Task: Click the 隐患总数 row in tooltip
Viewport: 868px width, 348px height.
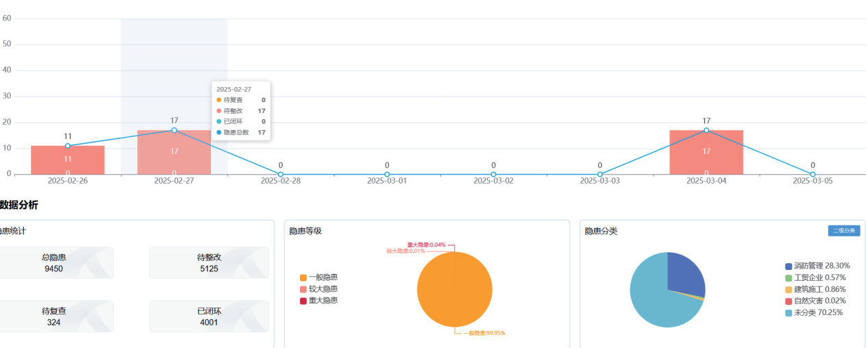Action: coord(240,132)
